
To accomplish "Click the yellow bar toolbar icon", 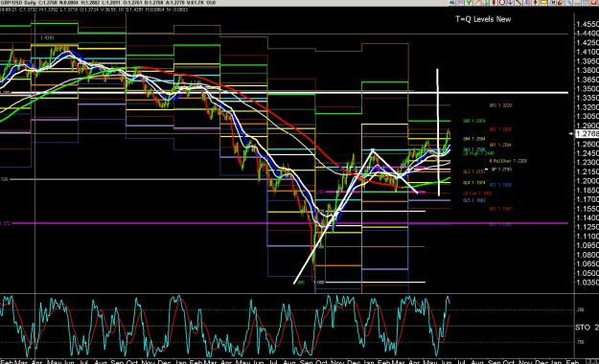I will click(543, 2).
